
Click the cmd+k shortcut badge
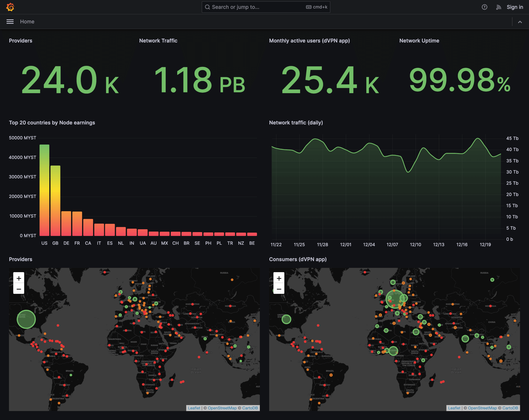[x=316, y=7]
